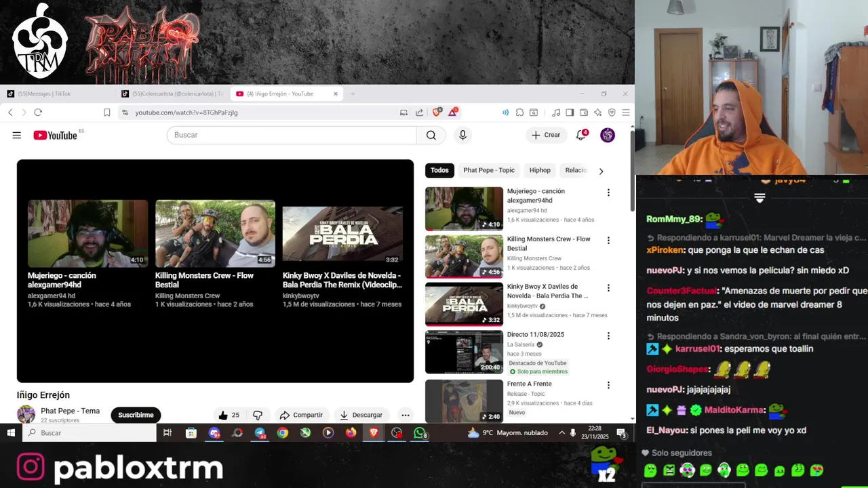Image resolution: width=868 pixels, height=488 pixels.
Task: Open Brave Rewards triangle icon
Action: point(452,112)
